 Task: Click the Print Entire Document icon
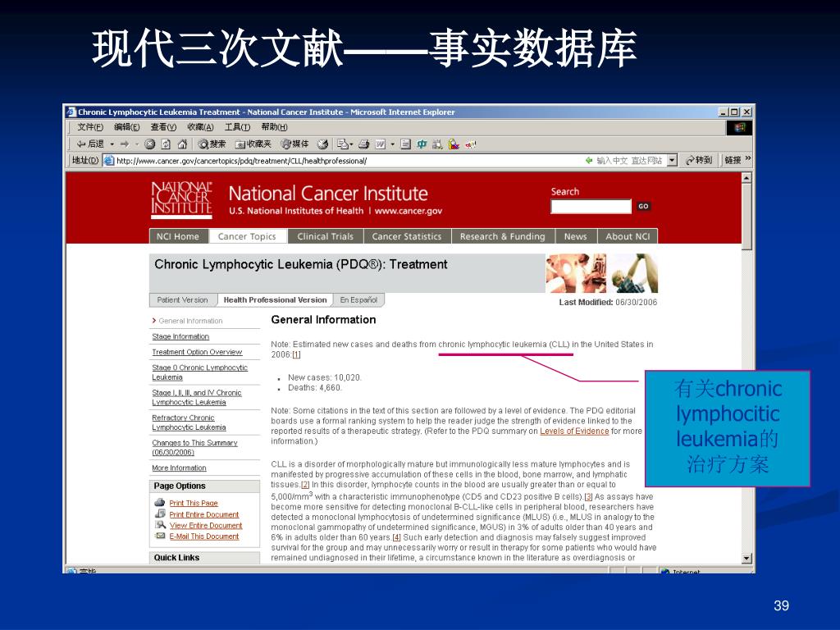[x=160, y=514]
